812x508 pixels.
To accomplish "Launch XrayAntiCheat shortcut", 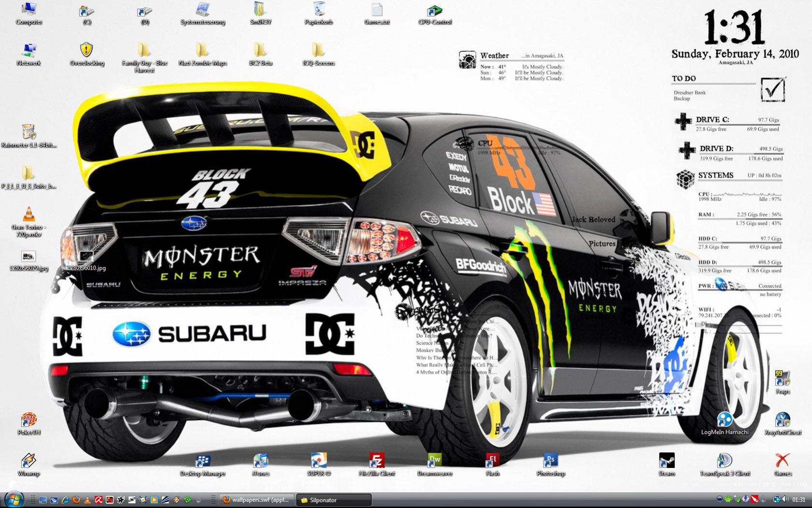I will (x=782, y=424).
